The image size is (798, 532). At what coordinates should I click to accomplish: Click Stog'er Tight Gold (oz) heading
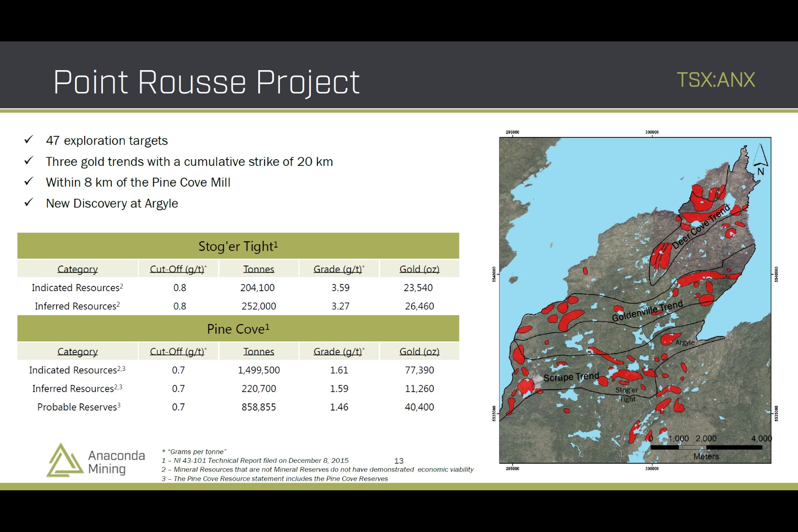click(x=419, y=269)
